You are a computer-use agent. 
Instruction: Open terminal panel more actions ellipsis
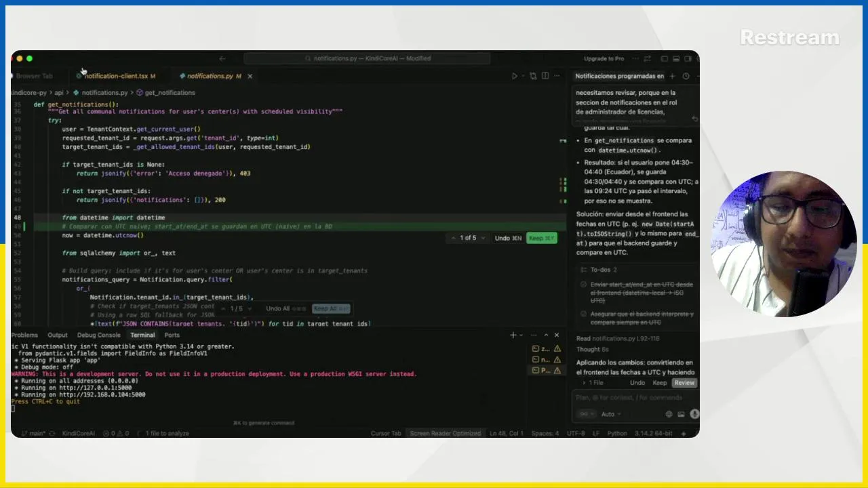coord(534,335)
